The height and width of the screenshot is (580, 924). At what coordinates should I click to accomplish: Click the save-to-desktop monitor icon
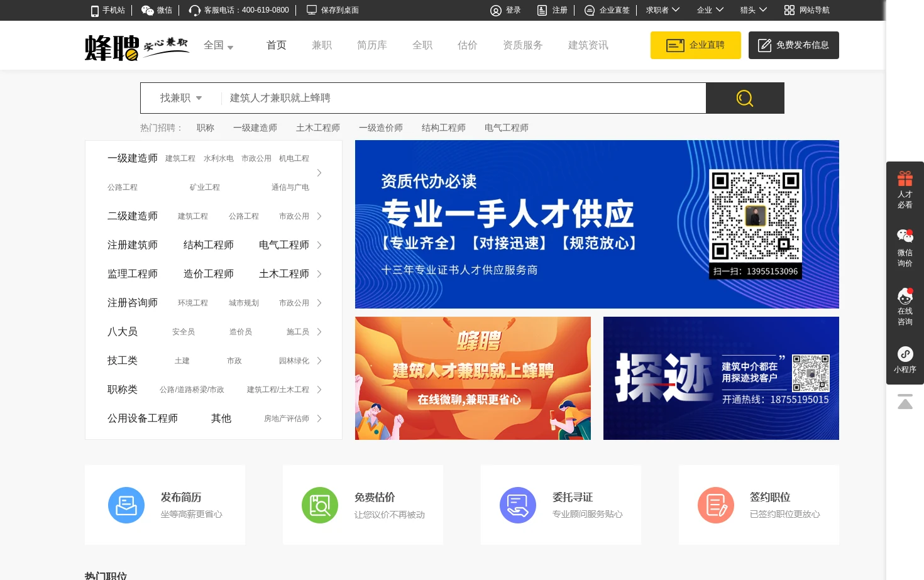click(312, 10)
